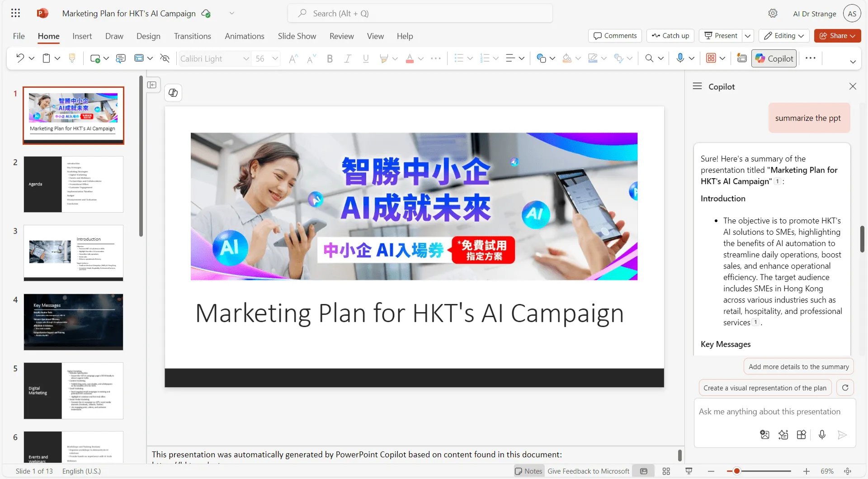Click the red Add-ins grid icon
This screenshot has width=868, height=479.
[711, 58]
